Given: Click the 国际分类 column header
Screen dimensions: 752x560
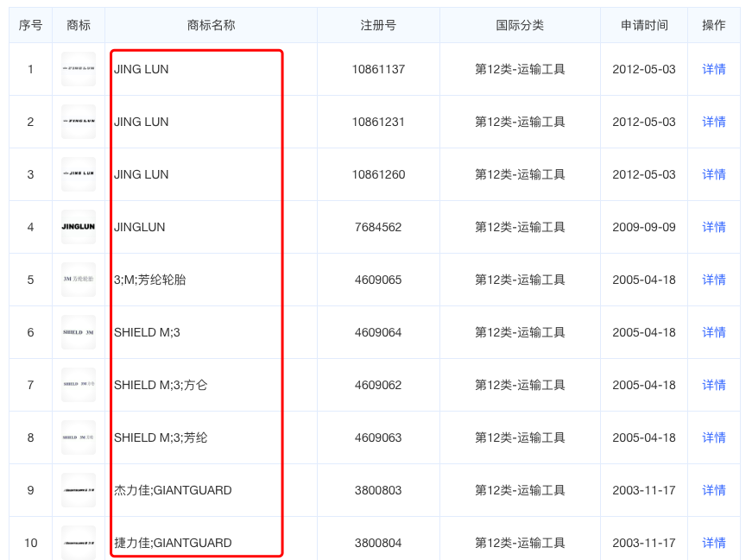Looking at the screenshot, I should (520, 25).
